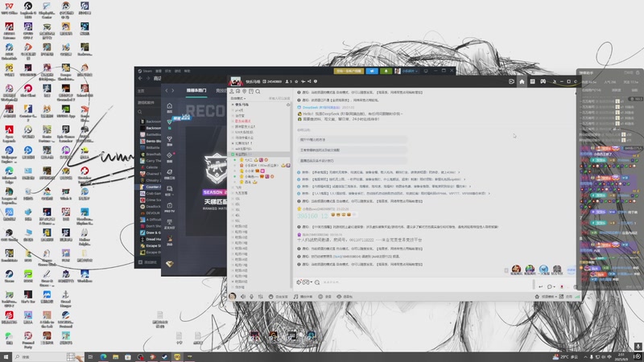Open the speech bubble dropdown at chat input

(x=551, y=286)
